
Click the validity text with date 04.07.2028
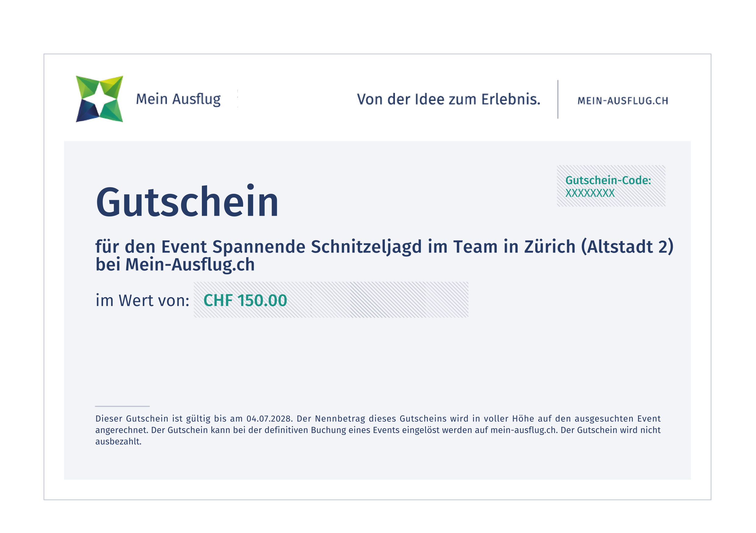click(x=194, y=418)
